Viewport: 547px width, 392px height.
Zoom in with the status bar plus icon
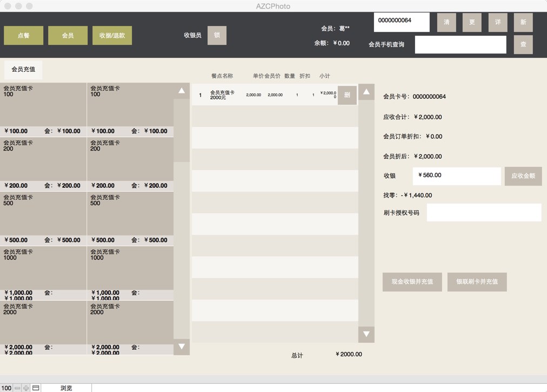tap(26, 388)
